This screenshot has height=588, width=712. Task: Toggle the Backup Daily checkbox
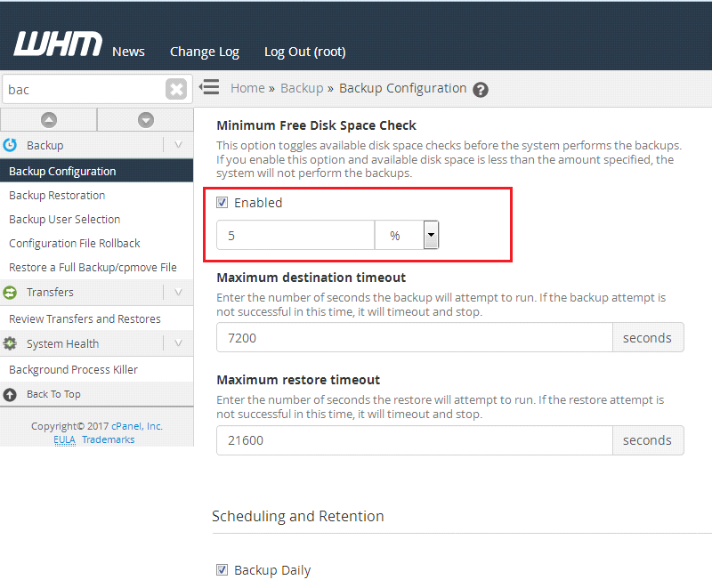coord(222,569)
